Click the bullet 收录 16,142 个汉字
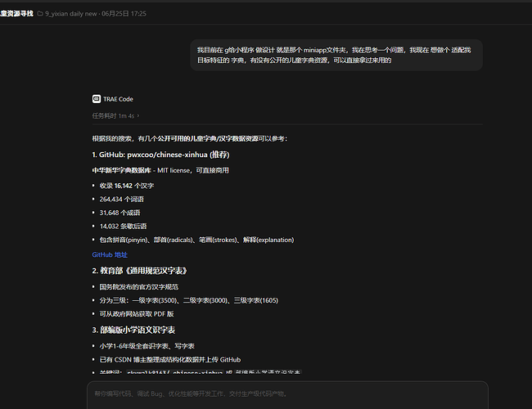 (x=127, y=186)
